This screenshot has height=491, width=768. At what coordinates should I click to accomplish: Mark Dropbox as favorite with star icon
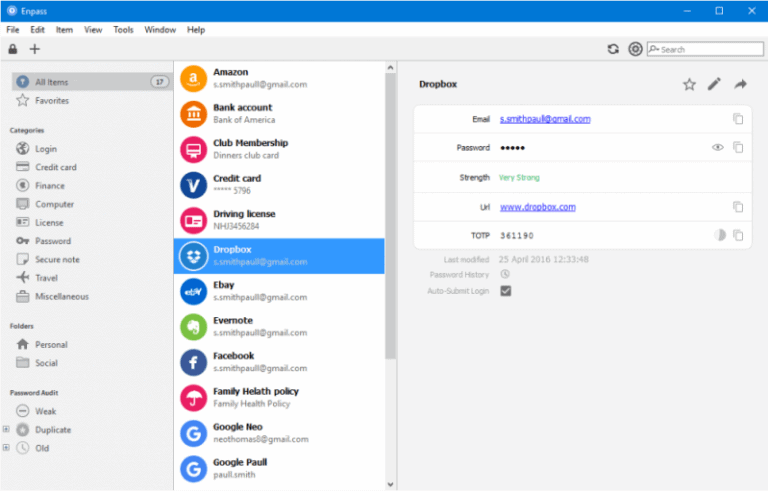click(689, 84)
